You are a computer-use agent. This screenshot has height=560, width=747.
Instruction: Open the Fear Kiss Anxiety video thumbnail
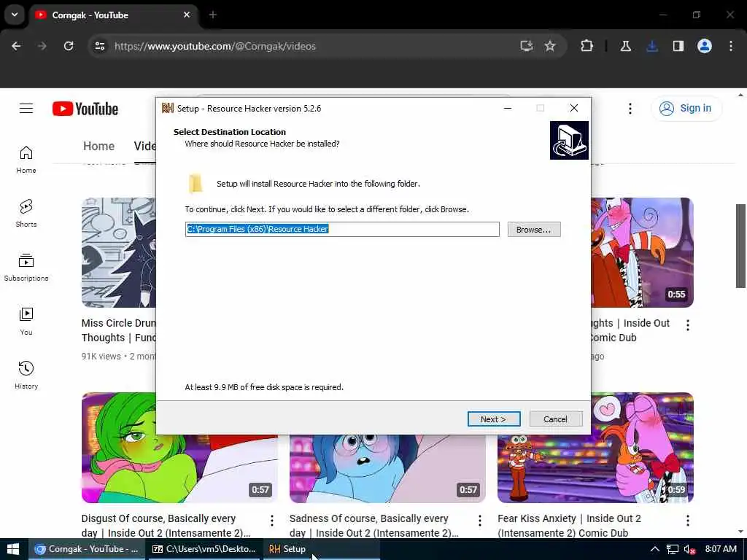tap(595, 448)
